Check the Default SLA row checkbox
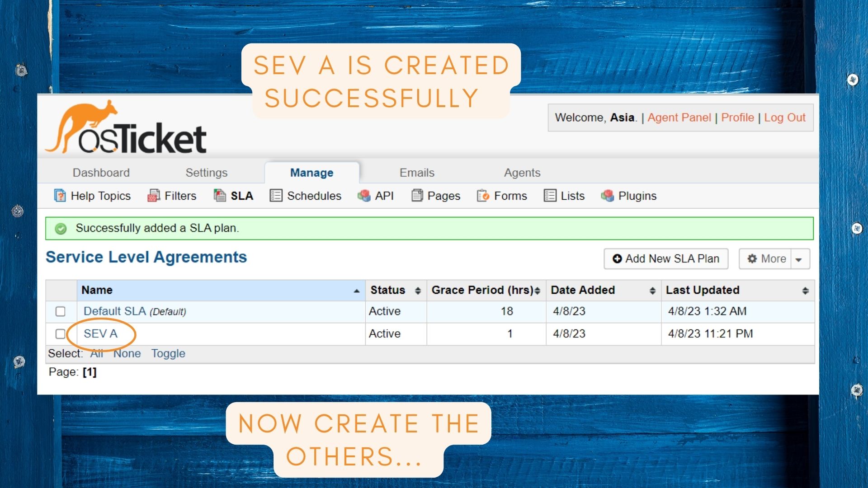 click(x=60, y=312)
